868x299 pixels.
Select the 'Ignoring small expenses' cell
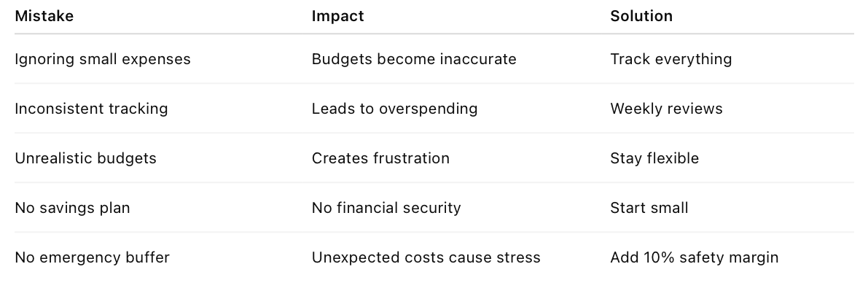pos(103,59)
